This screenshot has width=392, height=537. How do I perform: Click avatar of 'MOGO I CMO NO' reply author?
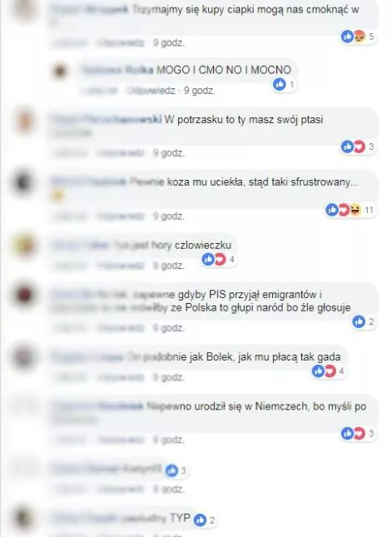tap(60, 72)
